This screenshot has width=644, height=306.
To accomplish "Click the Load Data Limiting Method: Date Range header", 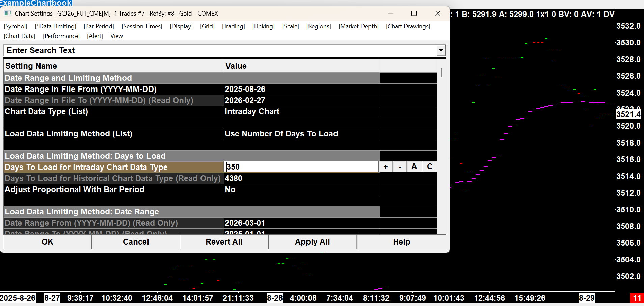I will pyautogui.click(x=191, y=212).
